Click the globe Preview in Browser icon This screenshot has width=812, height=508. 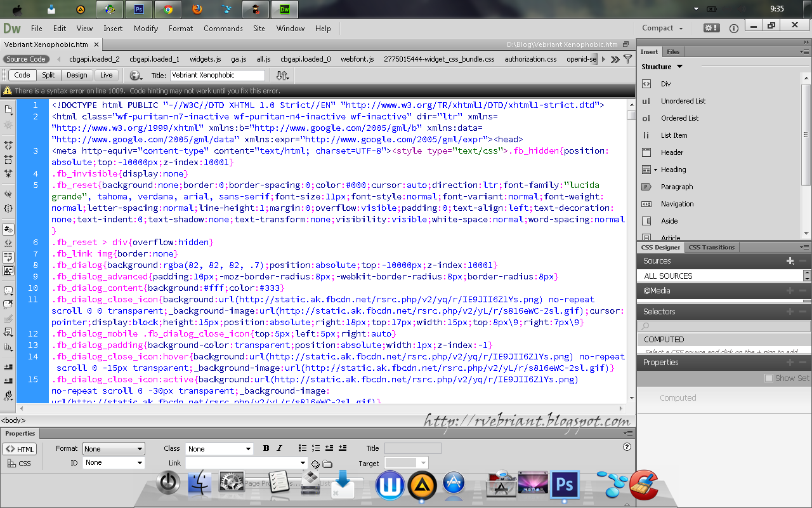point(135,75)
